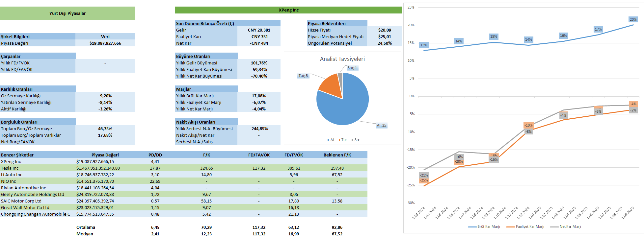Select the XPeng Inc title banner
644x237 pixels.
click(x=288, y=10)
